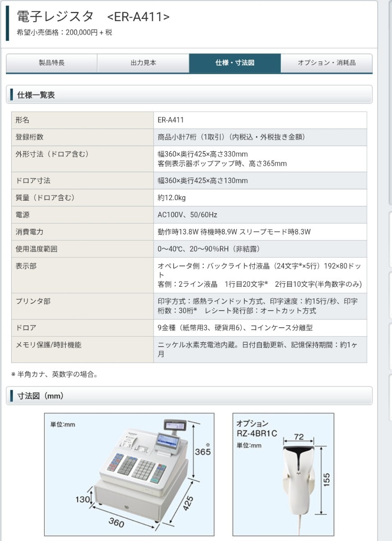
Task: Click the 動作時13.8W power consumption value
Action: pyautogui.click(x=234, y=232)
